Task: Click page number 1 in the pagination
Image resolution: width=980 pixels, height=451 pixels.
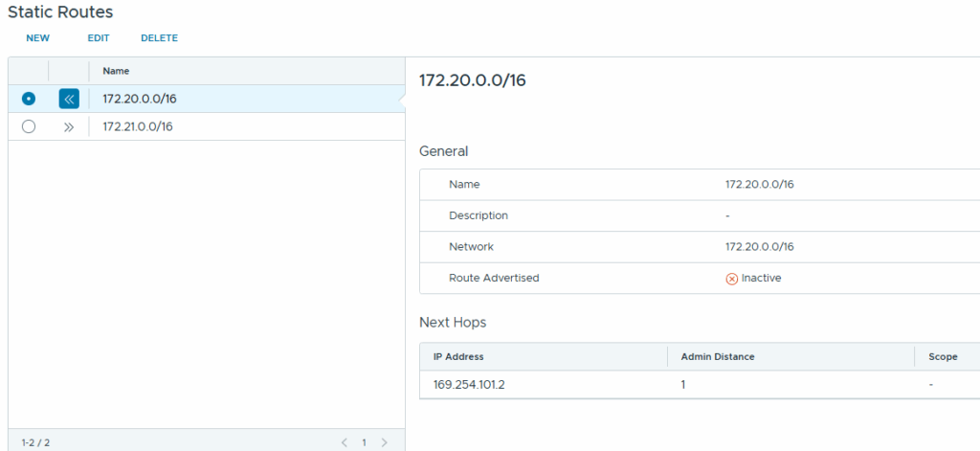Action: coord(364,442)
